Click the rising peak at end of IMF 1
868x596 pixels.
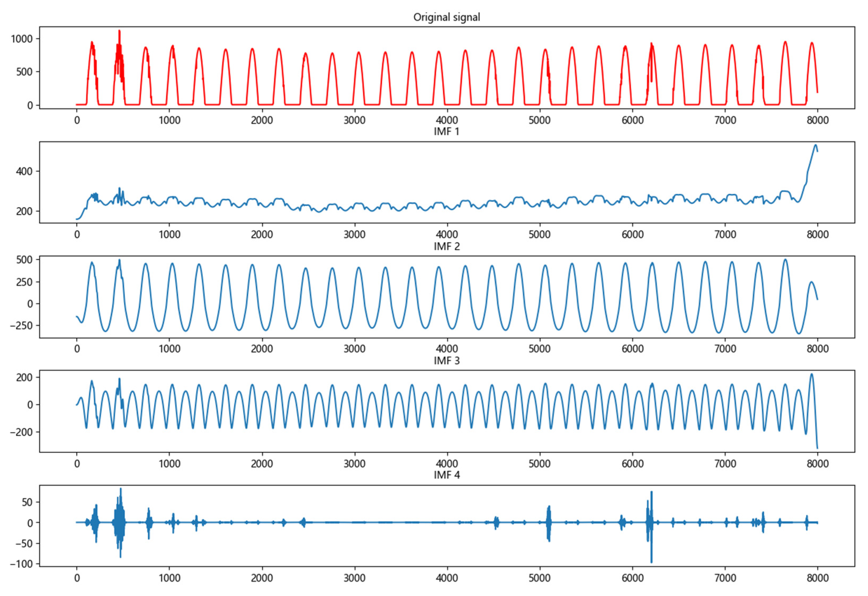[x=815, y=145]
